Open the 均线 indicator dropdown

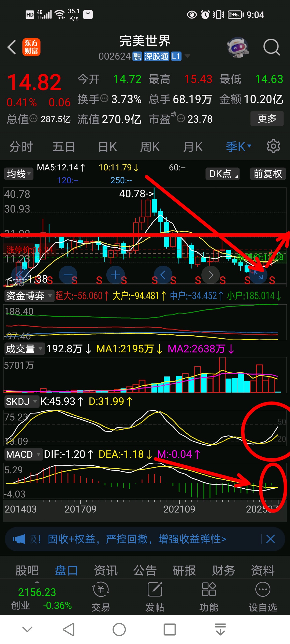point(18,174)
